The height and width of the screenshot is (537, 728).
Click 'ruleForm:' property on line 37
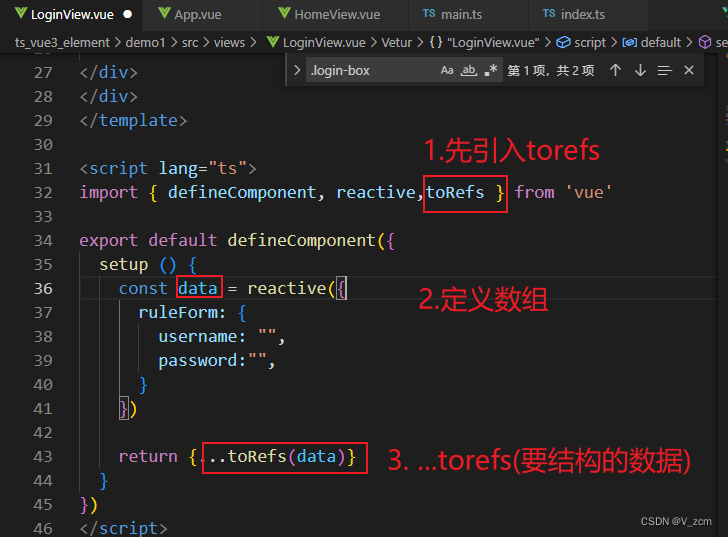point(182,312)
